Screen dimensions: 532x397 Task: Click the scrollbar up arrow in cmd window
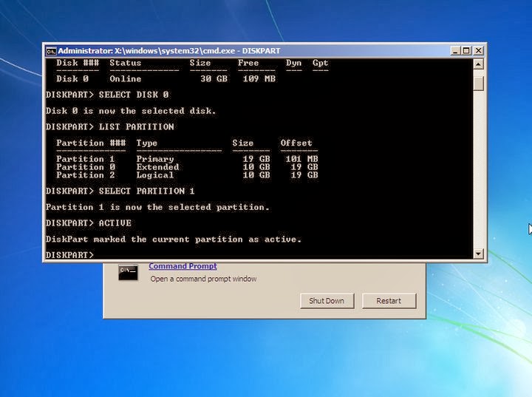(478, 64)
